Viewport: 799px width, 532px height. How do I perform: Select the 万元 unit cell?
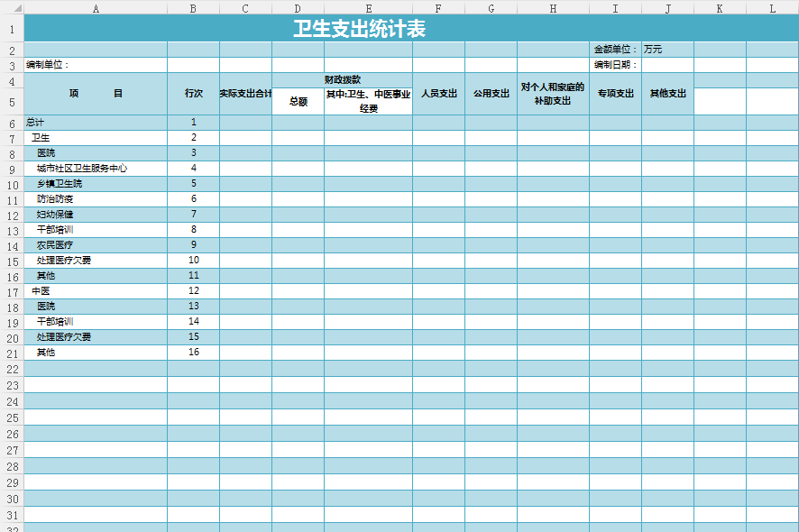coord(667,50)
